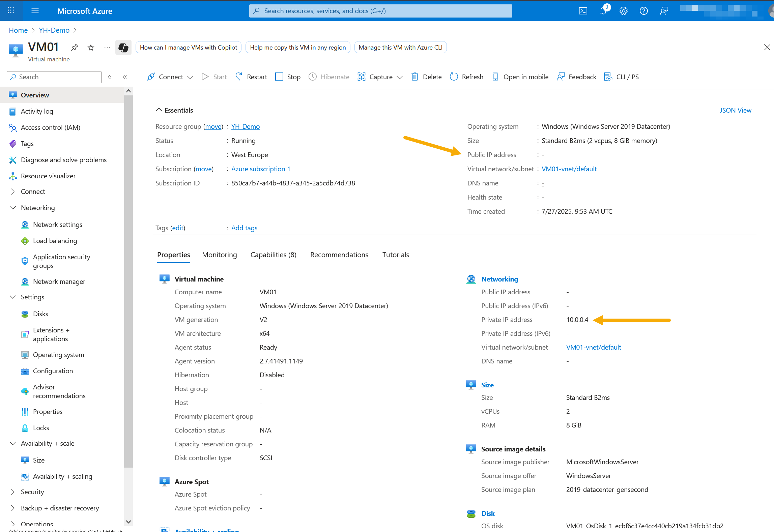Open JSON View
The image size is (774, 532).
click(x=736, y=110)
